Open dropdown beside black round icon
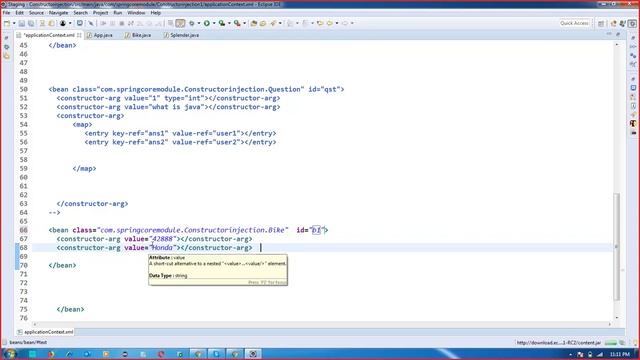Image resolution: width=640 pixels, height=360 pixels. [x=70, y=23]
